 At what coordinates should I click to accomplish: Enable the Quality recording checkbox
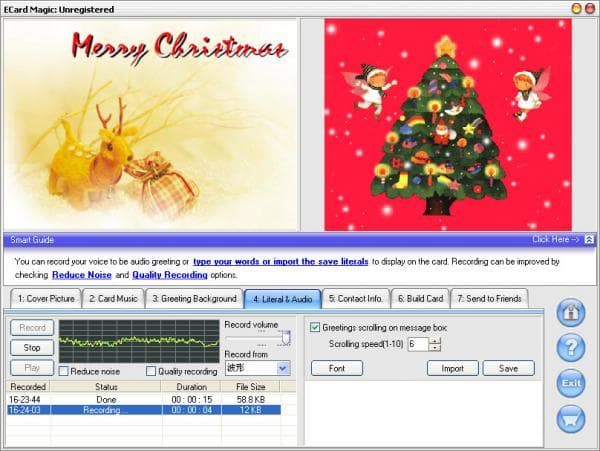click(x=151, y=371)
